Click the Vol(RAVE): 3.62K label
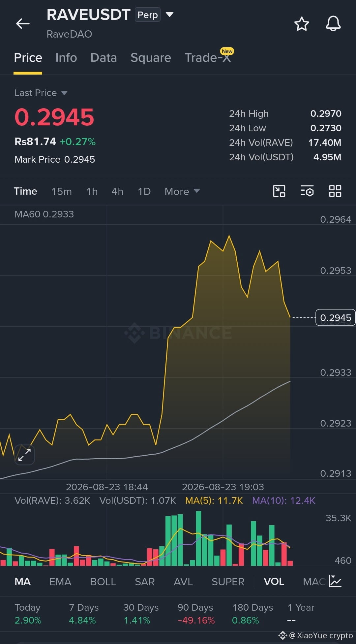 [52, 500]
